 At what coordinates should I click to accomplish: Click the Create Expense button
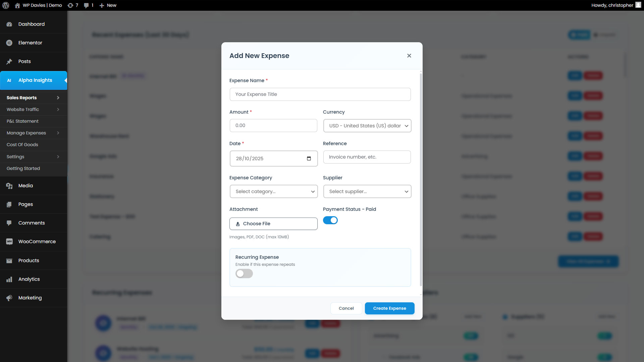click(x=389, y=308)
